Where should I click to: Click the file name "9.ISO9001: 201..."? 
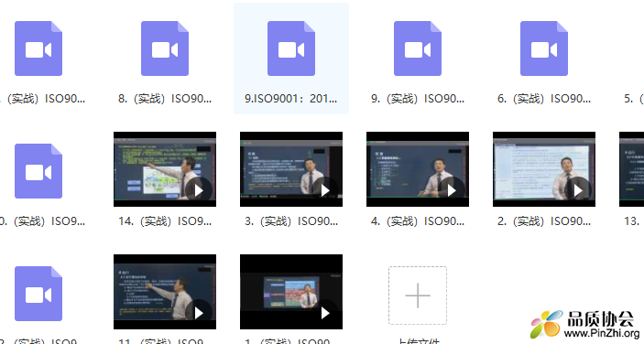pyautogui.click(x=290, y=99)
